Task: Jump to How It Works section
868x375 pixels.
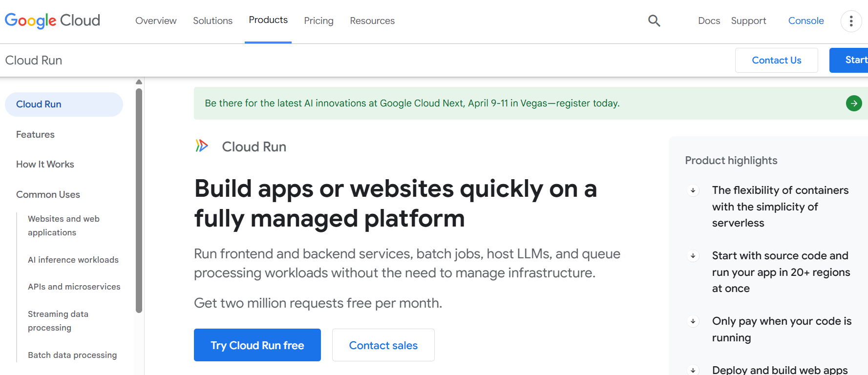Action: click(x=45, y=165)
